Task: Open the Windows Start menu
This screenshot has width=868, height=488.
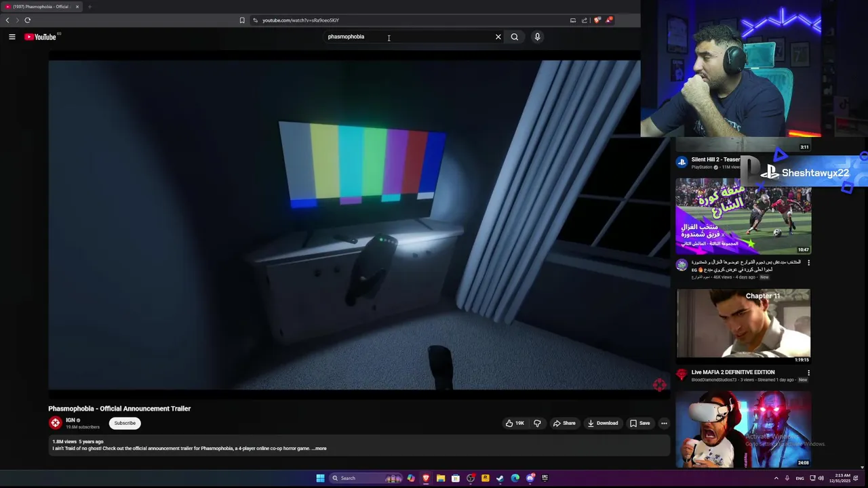Action: pyautogui.click(x=320, y=478)
